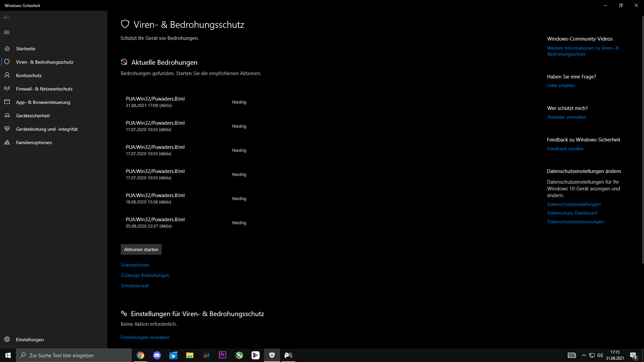Viewport: 644px width, 362px height.
Task: Open Kontoschutz section
Action: tap(54, 75)
